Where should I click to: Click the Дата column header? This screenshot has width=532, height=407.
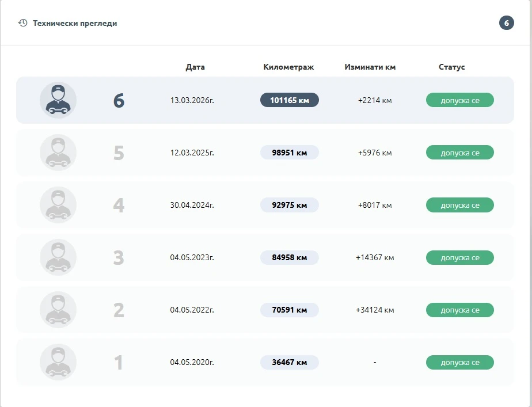click(x=195, y=67)
